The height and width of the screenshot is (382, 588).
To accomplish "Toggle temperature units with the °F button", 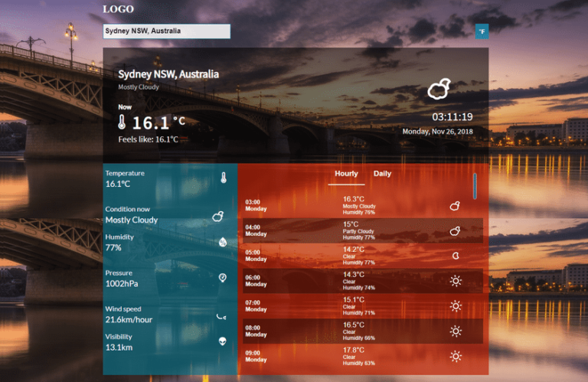I will [x=482, y=31].
